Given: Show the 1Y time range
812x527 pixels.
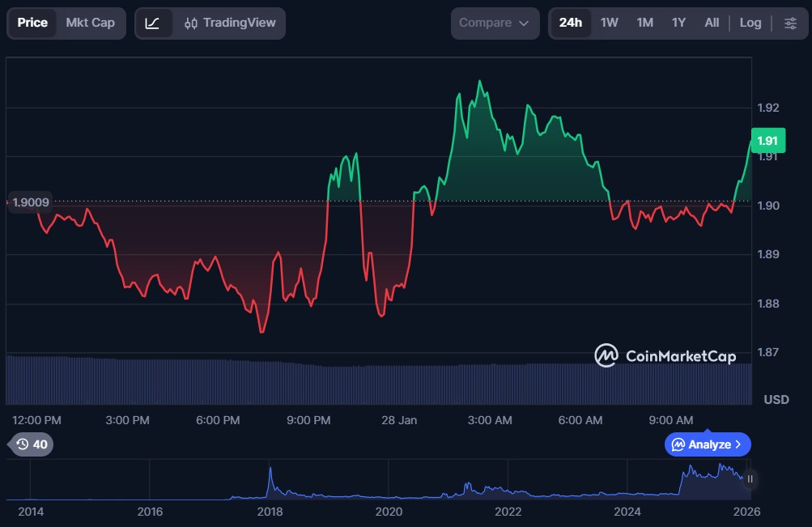Looking at the screenshot, I should [678, 23].
